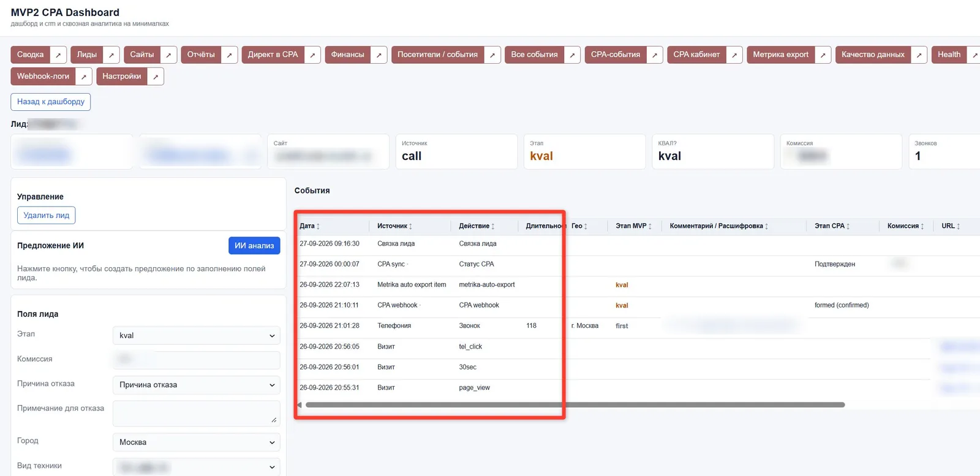Open the Настройки section
980x476 pixels.
point(122,77)
